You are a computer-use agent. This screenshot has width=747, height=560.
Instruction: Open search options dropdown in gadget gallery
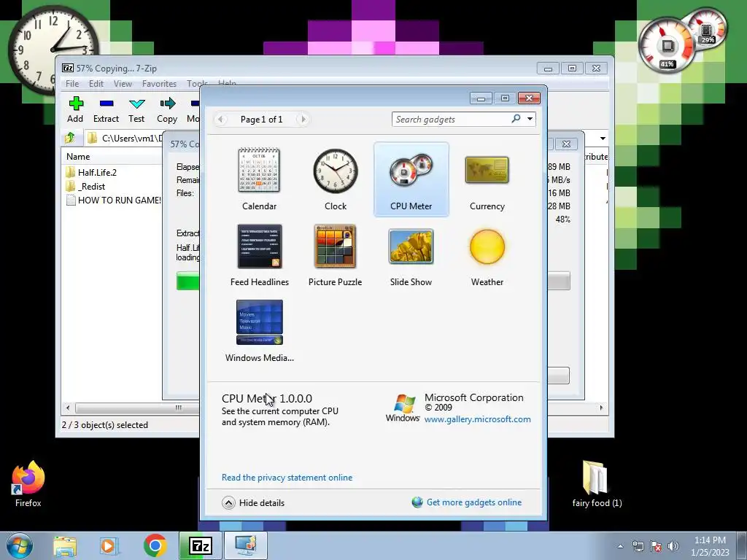tap(530, 119)
